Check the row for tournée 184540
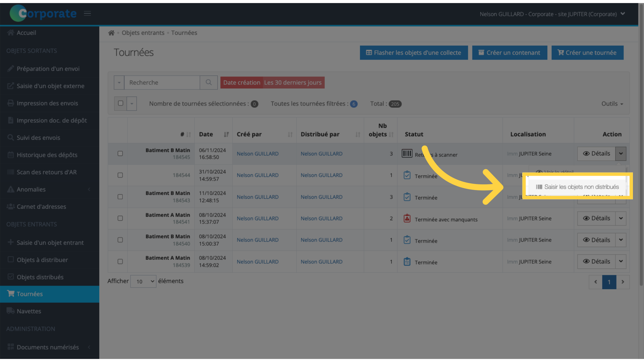Image resolution: width=644 pixels, height=362 pixels. click(x=120, y=240)
